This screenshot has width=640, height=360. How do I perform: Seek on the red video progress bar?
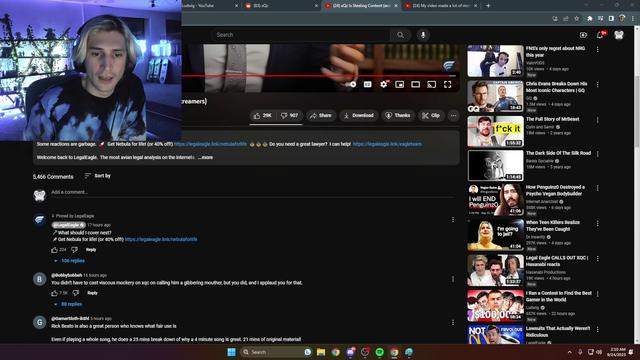(318, 76)
